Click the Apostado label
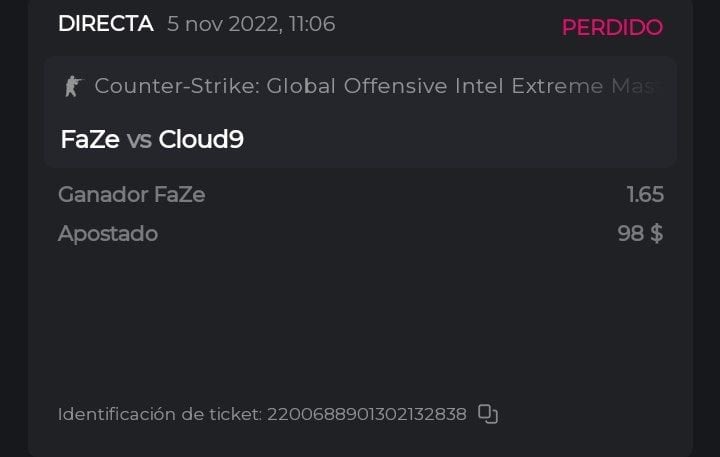 click(x=108, y=234)
